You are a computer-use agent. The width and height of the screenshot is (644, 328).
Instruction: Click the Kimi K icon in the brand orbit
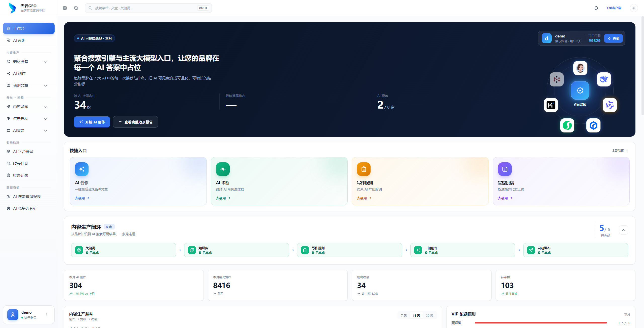click(551, 105)
